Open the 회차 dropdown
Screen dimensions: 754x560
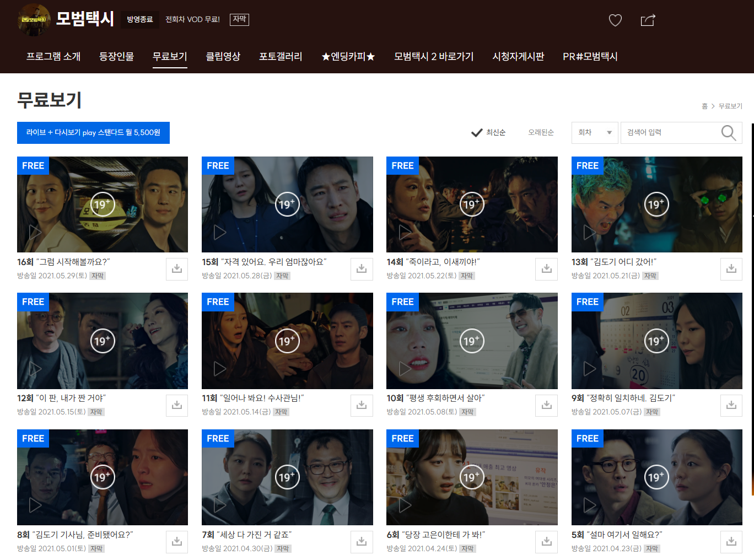[x=595, y=132]
